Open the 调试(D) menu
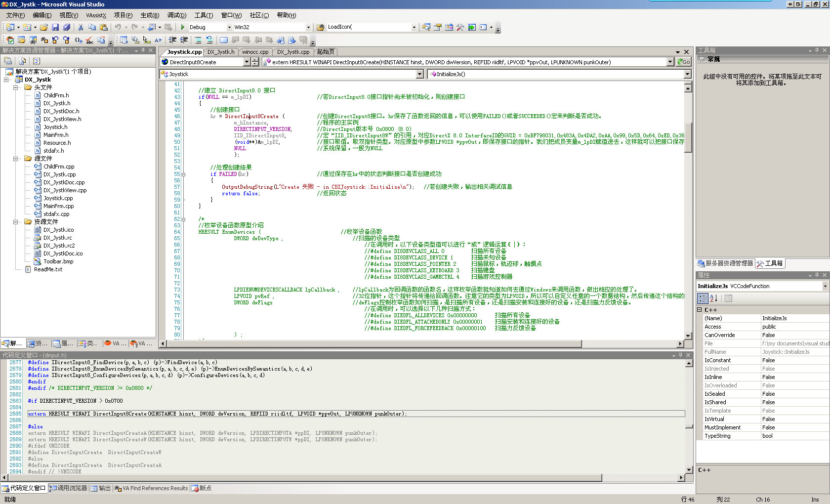This screenshot has width=830, height=504. point(176,15)
